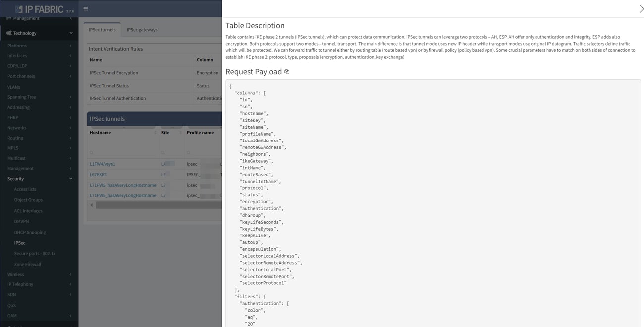Expand the Routing submenu

71,138
